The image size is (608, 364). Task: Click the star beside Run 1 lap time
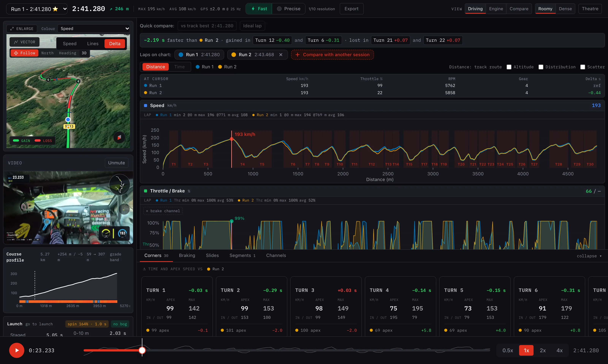coord(55,9)
